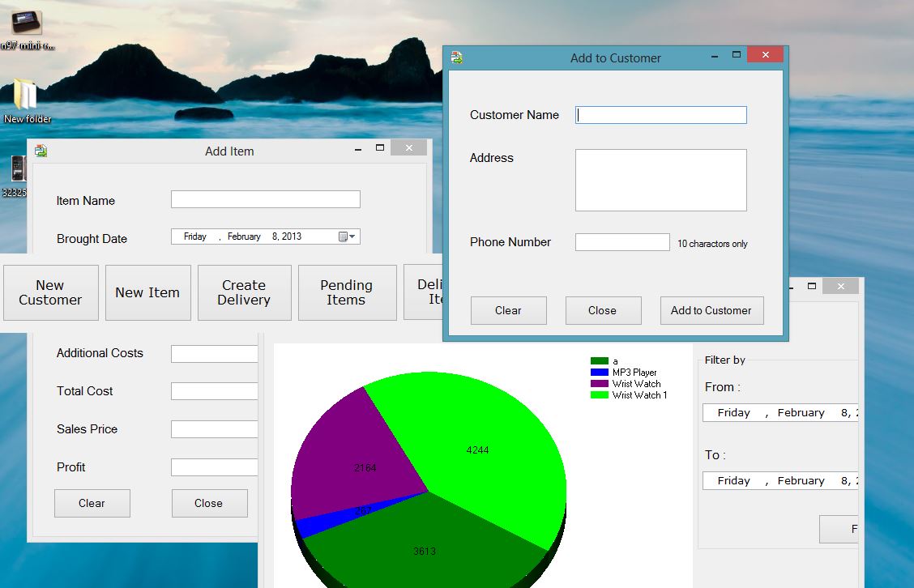This screenshot has height=588, width=914.
Task: Click the purple Wrist Watch legend swatch
Action: [600, 384]
